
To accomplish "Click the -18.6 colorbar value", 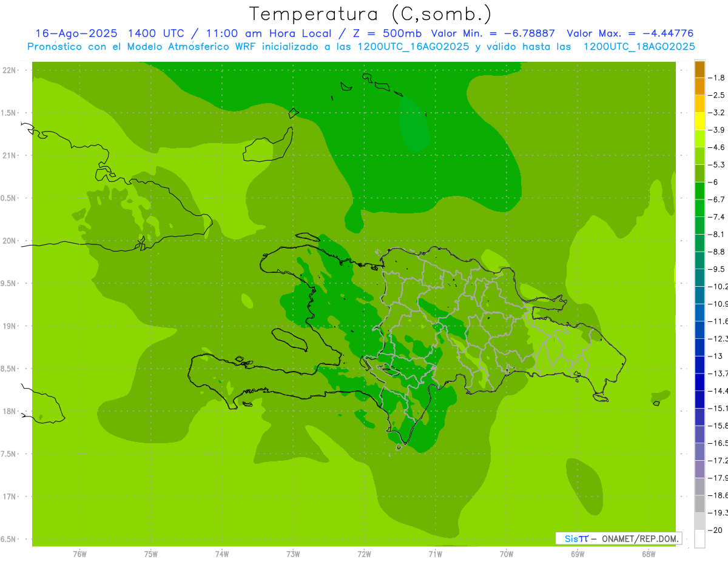I will tap(718, 495).
